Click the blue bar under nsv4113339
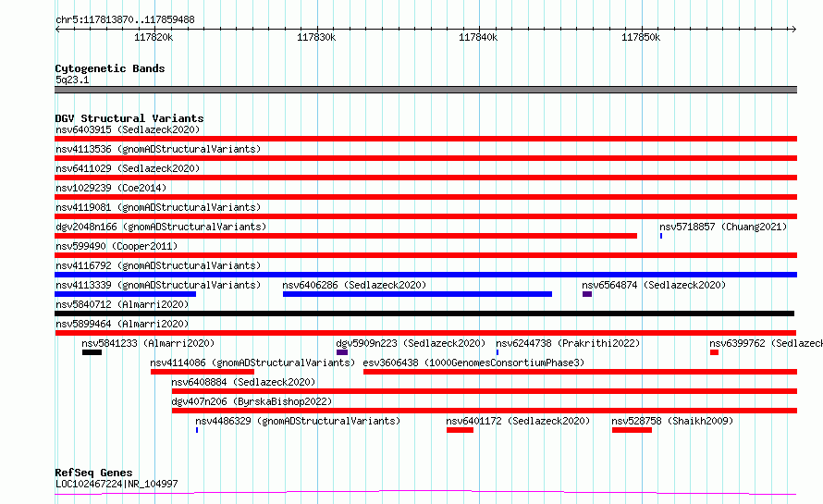The height and width of the screenshot is (504, 823). [x=126, y=294]
